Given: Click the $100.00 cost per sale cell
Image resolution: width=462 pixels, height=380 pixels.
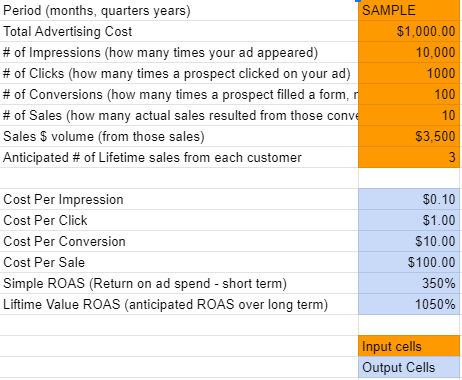Looking at the screenshot, I should (x=409, y=262).
